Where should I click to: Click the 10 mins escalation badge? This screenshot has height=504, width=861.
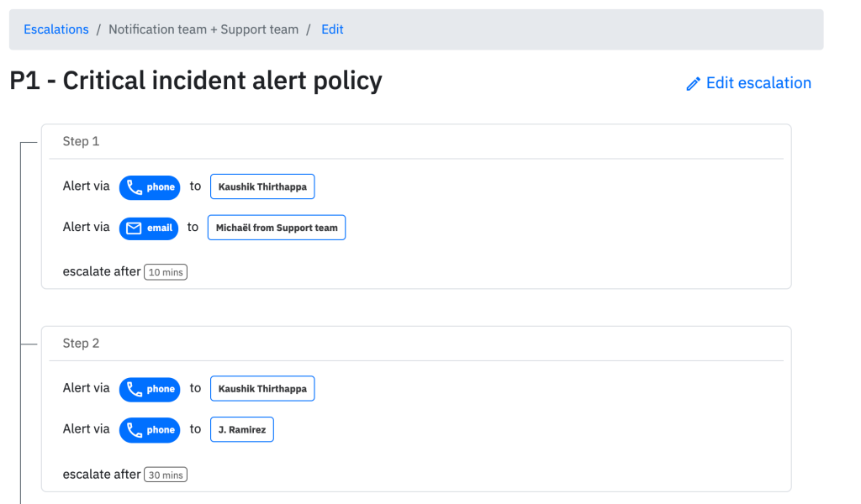click(x=166, y=272)
